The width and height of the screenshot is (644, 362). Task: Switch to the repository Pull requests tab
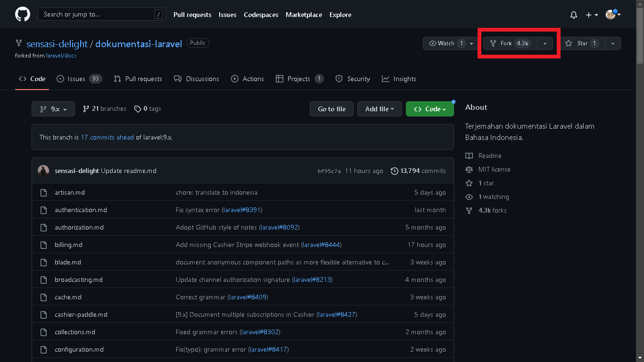click(x=138, y=79)
